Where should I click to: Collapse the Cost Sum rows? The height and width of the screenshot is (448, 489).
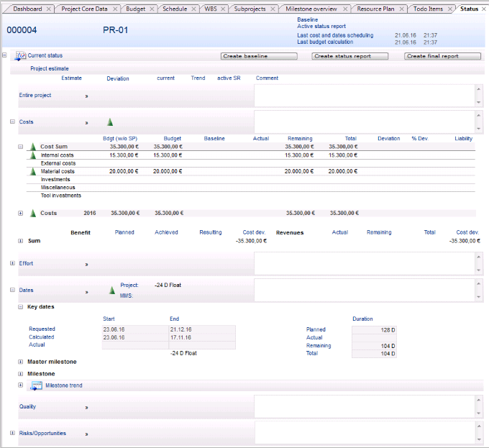click(x=21, y=147)
